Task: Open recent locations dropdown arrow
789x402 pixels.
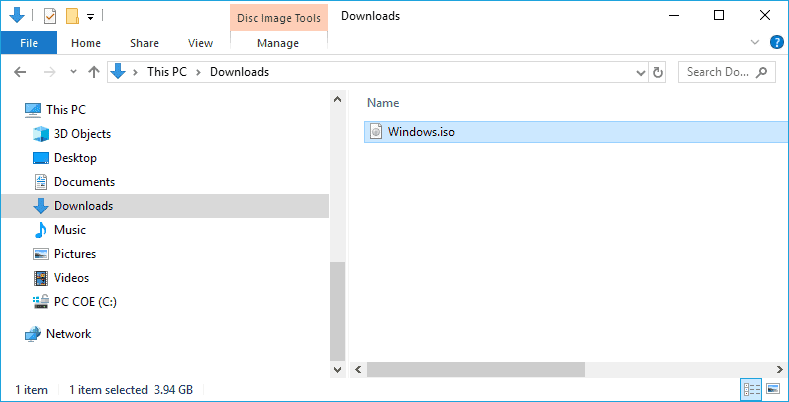Action: click(x=73, y=72)
